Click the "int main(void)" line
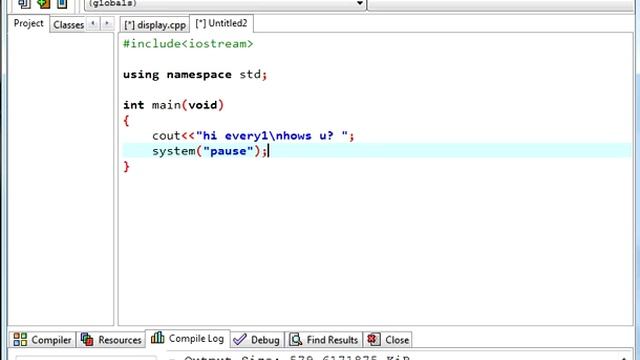The width and height of the screenshot is (640, 360). tap(173, 105)
